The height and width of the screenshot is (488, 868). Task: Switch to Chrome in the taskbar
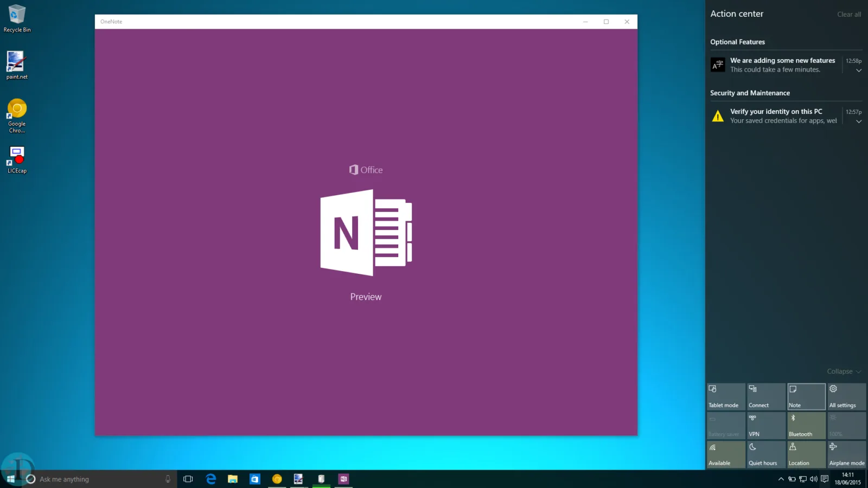tap(277, 479)
